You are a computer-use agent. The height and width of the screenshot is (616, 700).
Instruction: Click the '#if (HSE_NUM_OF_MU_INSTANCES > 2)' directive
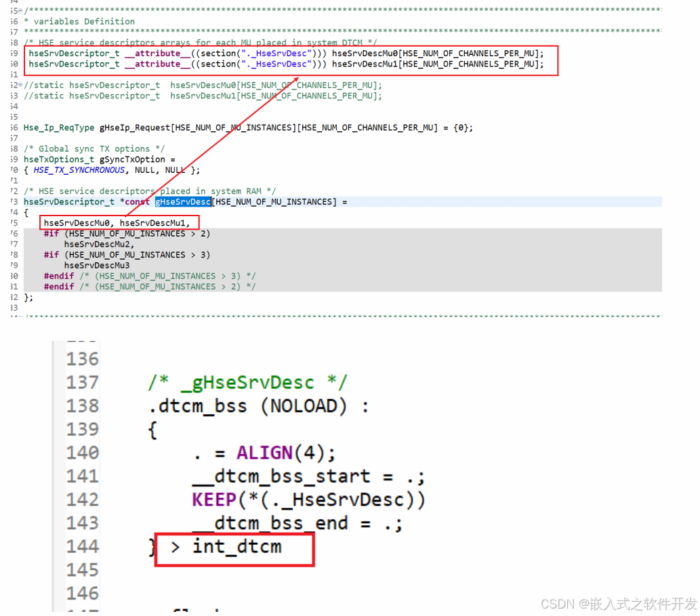pyautogui.click(x=127, y=233)
